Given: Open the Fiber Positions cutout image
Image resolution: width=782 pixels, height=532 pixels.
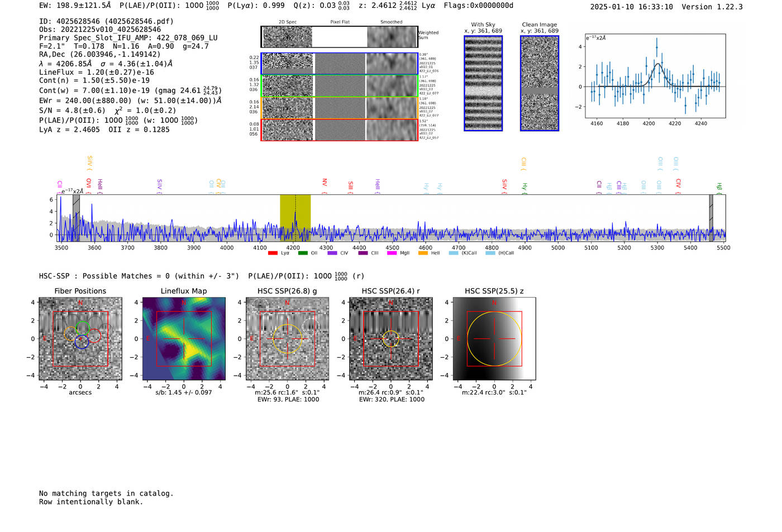Looking at the screenshot, I should point(80,338).
